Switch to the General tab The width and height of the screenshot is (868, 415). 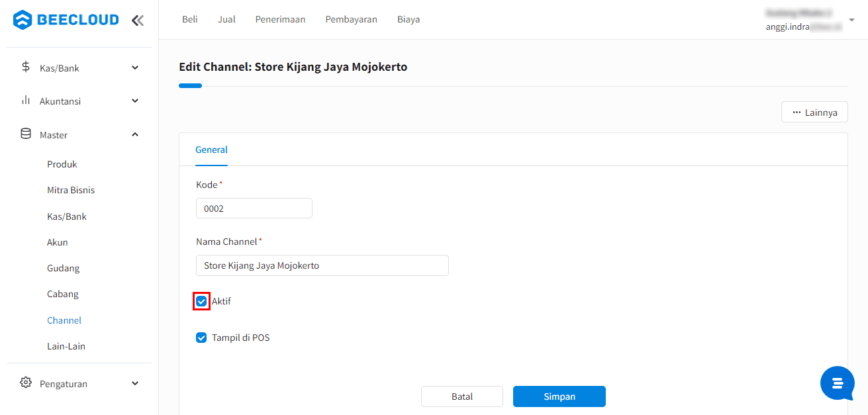211,150
